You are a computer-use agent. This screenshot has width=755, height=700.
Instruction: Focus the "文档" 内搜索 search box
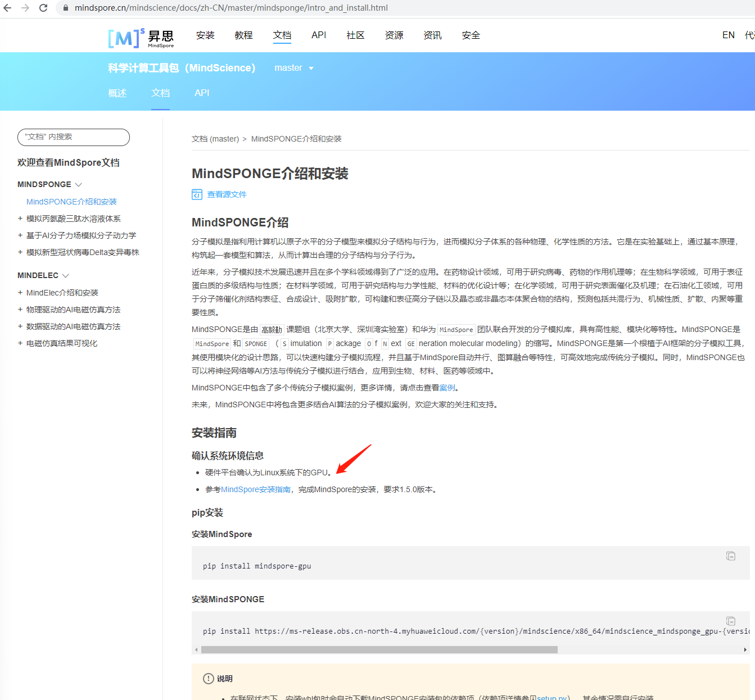pos(74,137)
